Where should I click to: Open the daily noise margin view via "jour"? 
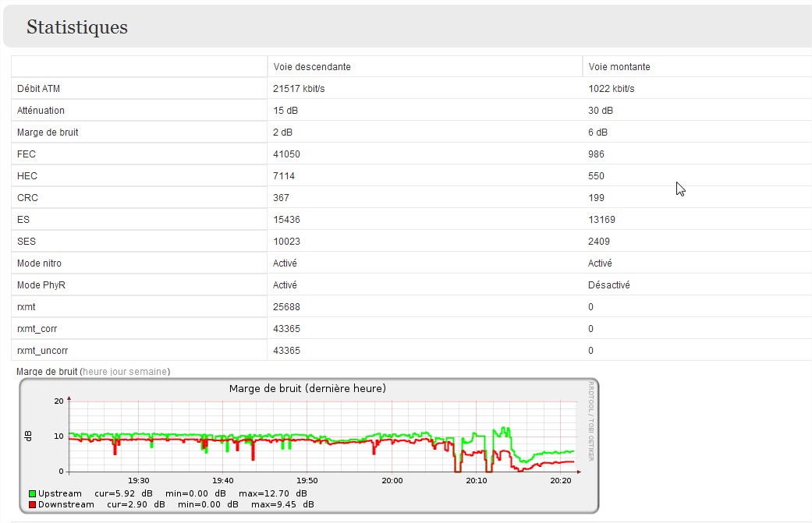[121, 372]
